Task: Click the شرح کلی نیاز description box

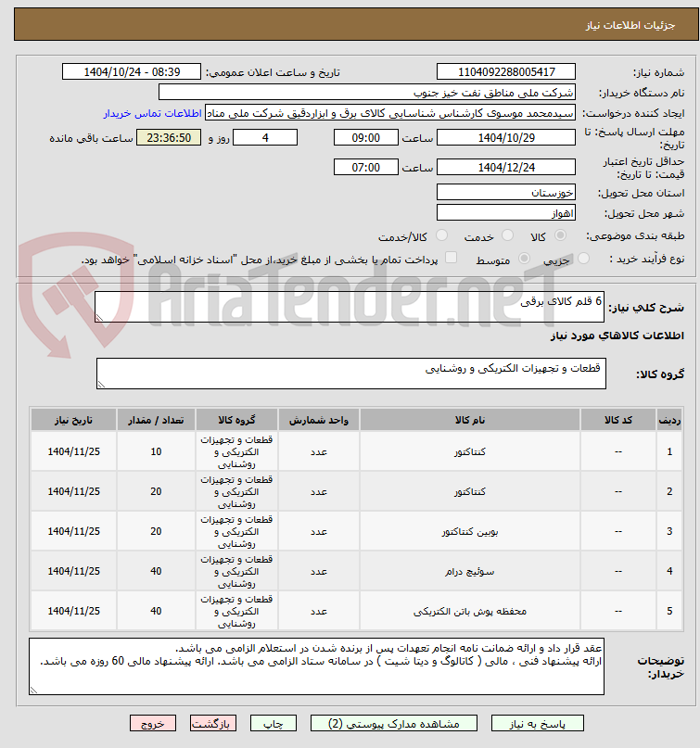Action: click(350, 307)
